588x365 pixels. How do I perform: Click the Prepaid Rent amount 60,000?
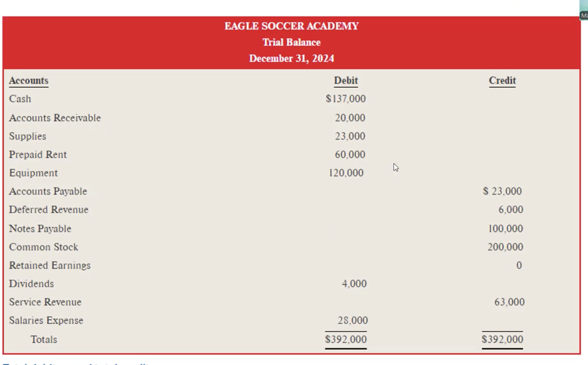click(350, 155)
